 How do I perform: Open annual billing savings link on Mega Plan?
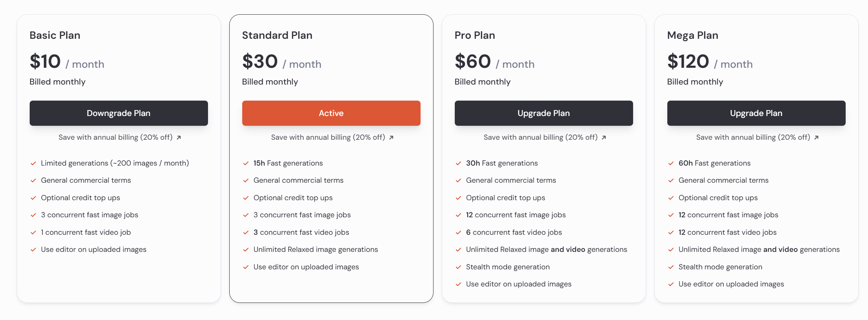(x=757, y=137)
